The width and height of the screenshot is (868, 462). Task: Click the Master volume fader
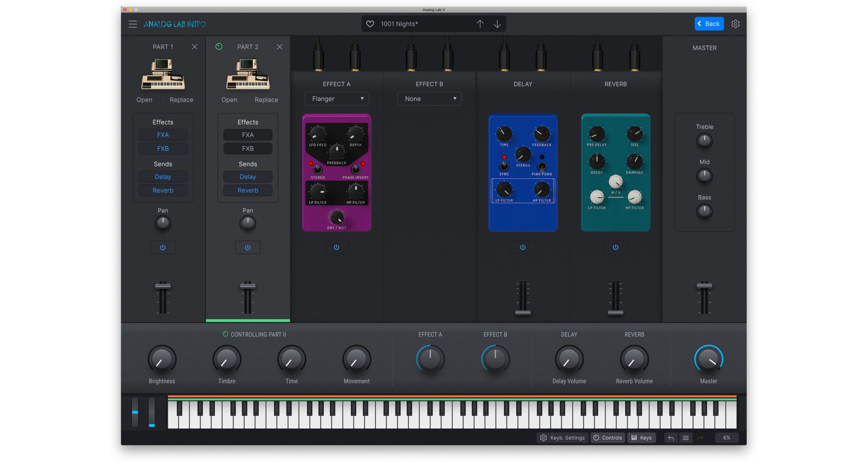pyautogui.click(x=704, y=285)
